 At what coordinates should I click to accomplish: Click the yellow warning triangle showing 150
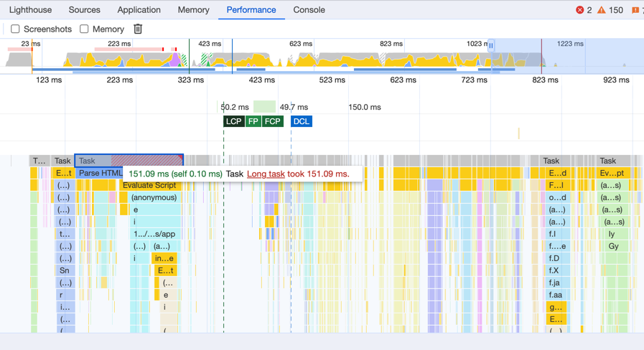point(602,10)
